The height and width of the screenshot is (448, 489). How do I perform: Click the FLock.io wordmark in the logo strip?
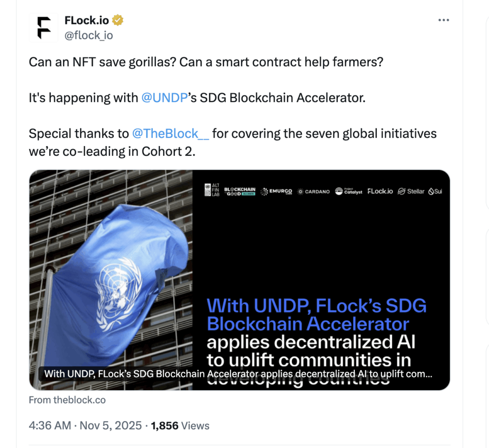[380, 191]
